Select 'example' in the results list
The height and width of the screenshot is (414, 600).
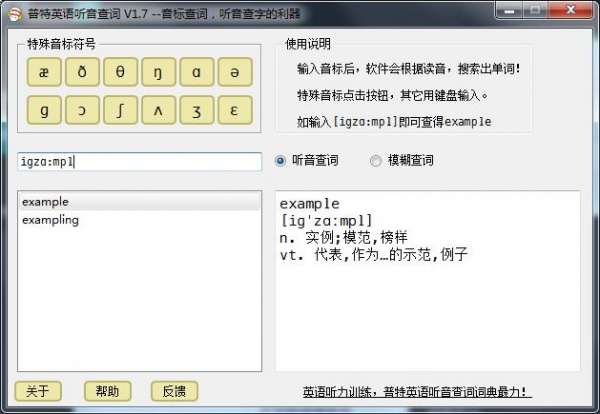tap(140, 202)
